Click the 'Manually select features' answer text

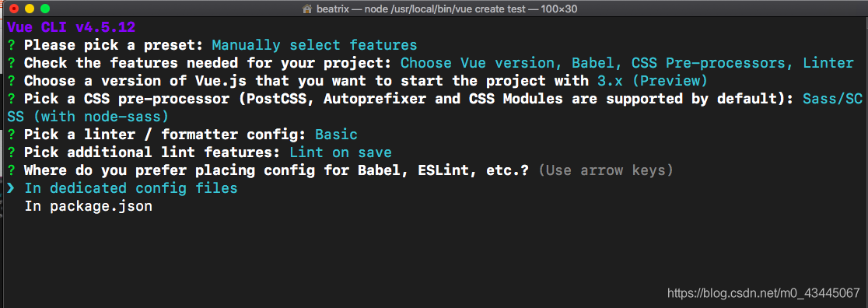click(314, 45)
